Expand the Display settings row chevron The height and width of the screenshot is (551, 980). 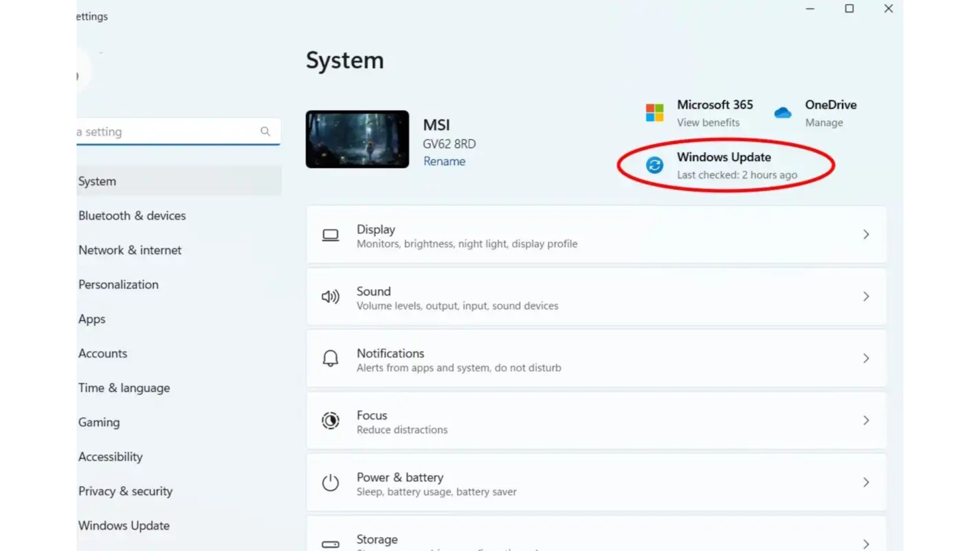click(x=866, y=235)
